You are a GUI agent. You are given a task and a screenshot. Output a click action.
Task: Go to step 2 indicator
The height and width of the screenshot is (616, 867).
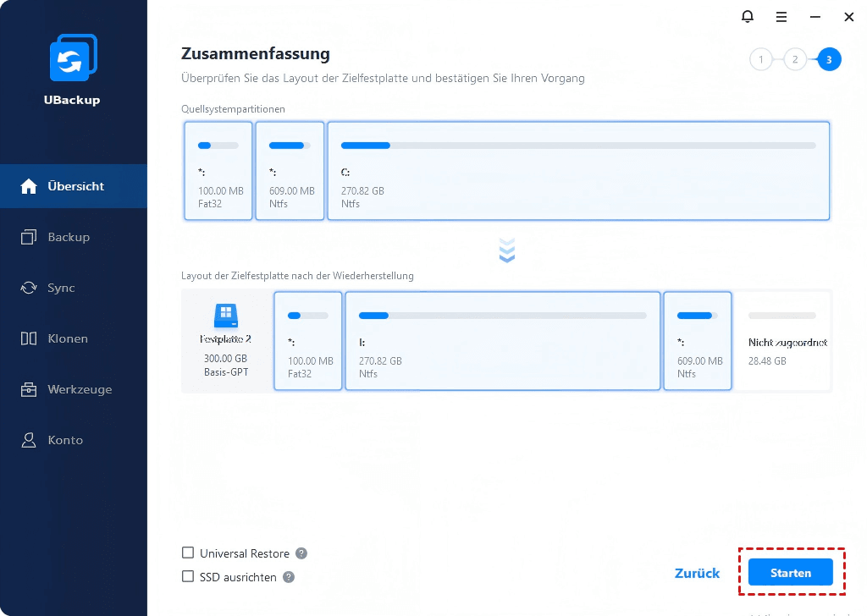(794, 59)
